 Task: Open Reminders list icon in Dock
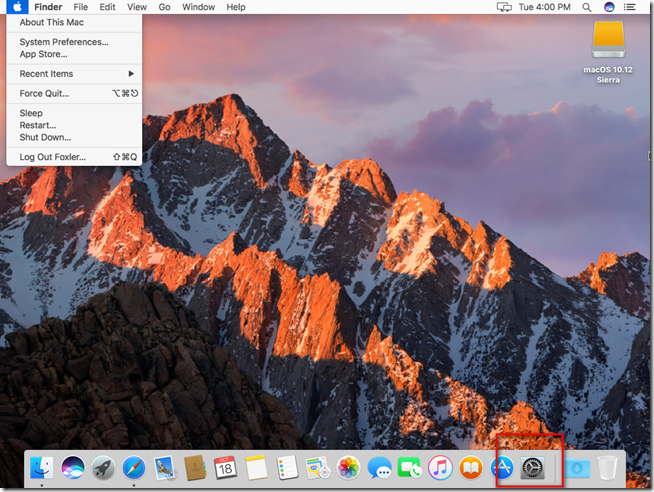(287, 467)
